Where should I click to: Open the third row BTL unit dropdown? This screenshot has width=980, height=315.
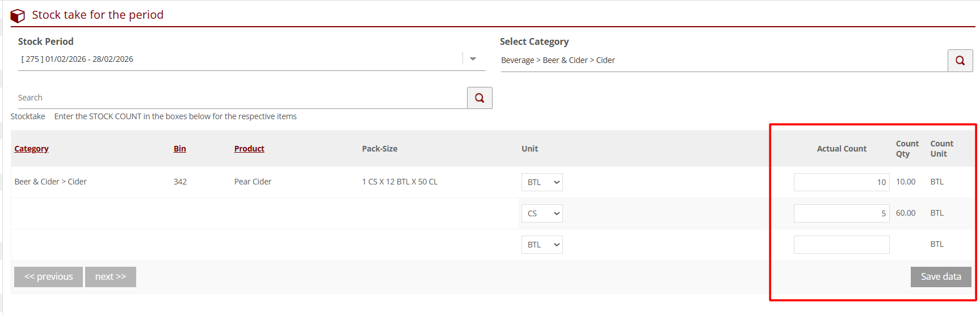tap(541, 245)
